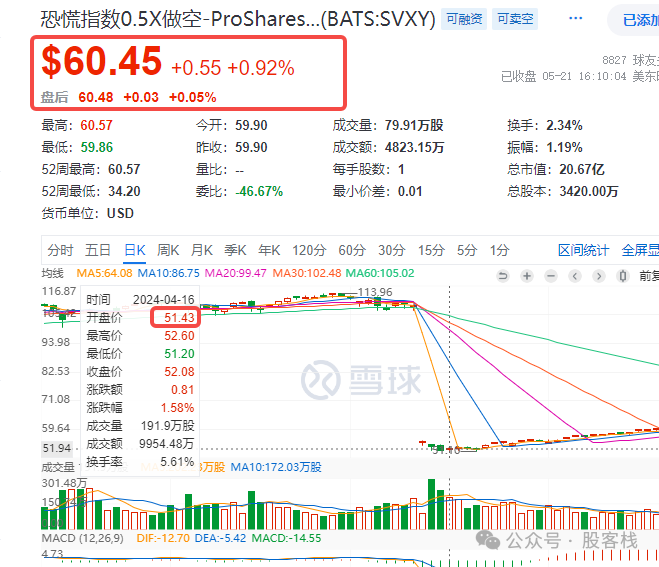659x567 pixels.
Task: Switch to the 60分 chart tab
Action: 352,250
